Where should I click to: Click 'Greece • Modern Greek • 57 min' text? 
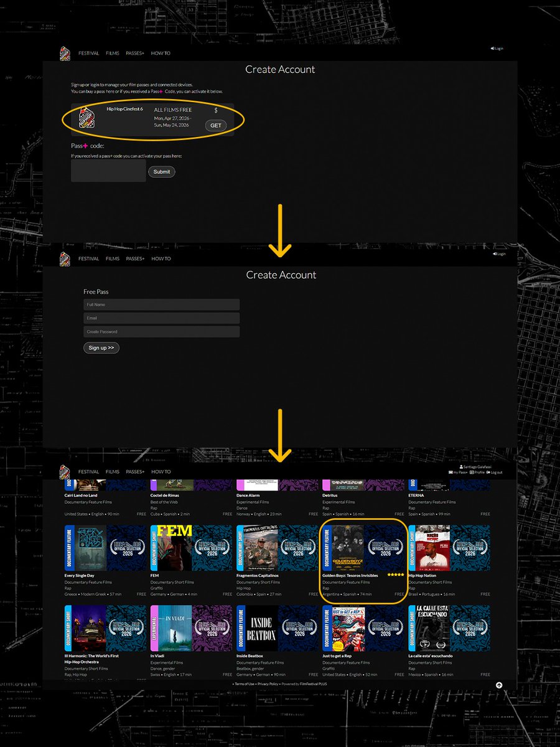(x=93, y=594)
